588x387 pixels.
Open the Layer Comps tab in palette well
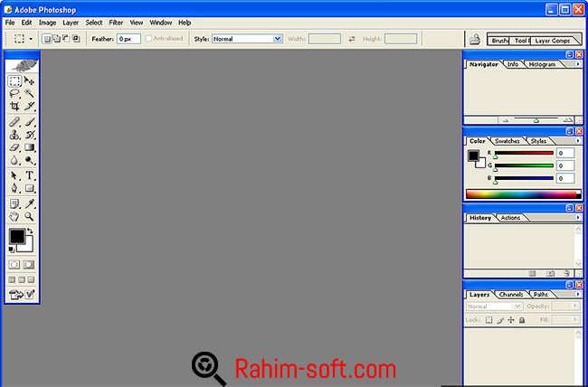coord(552,41)
